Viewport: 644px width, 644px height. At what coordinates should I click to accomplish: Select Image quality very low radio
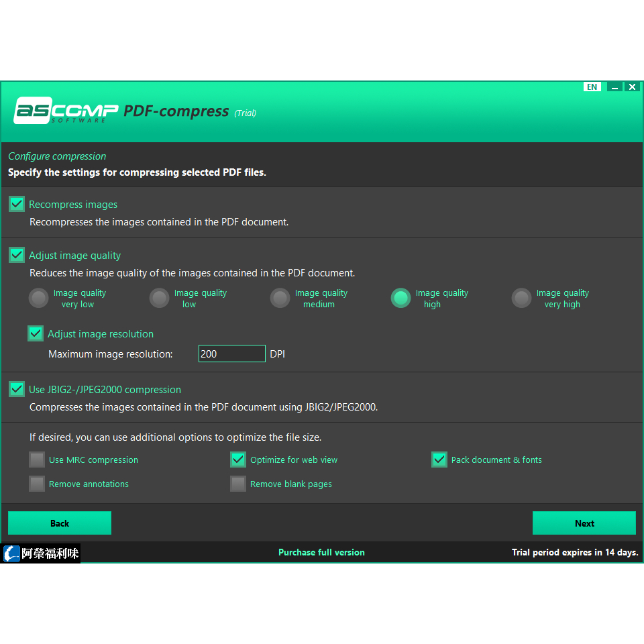pos(39,298)
